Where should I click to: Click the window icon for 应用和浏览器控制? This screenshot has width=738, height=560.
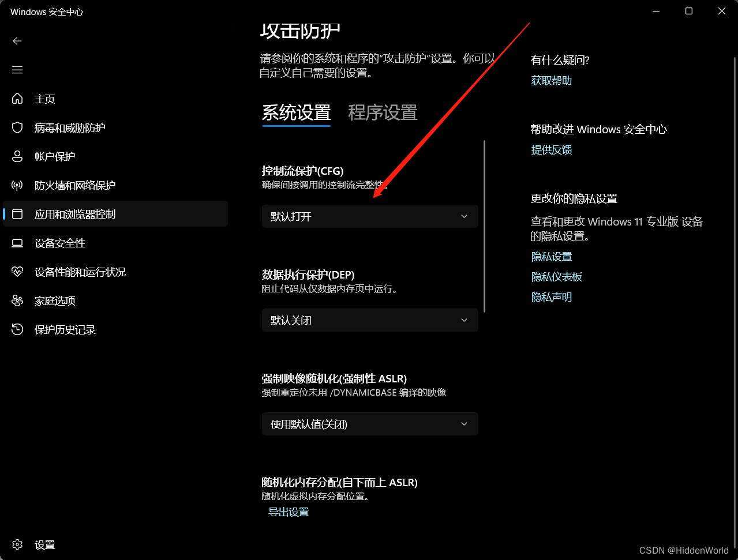click(x=17, y=214)
